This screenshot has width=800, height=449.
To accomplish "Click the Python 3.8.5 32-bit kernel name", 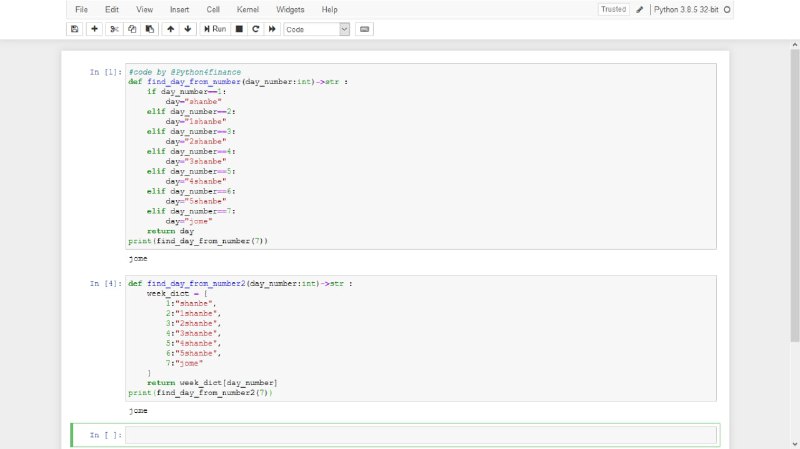I will [686, 10].
